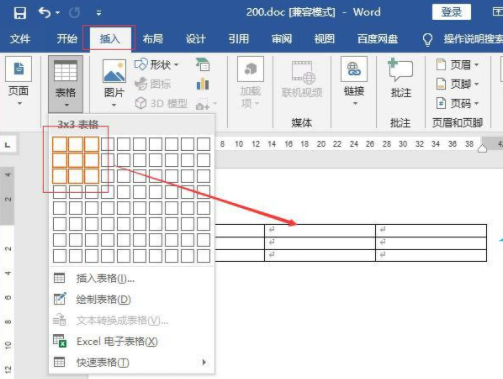The image size is (503, 379).
Task: Open the 引用 references tab
Action: pyautogui.click(x=238, y=39)
